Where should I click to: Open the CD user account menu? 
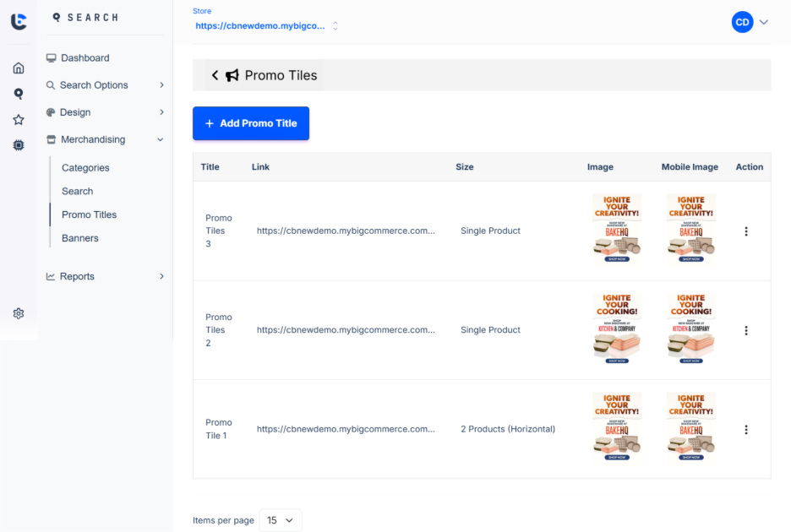pos(750,23)
